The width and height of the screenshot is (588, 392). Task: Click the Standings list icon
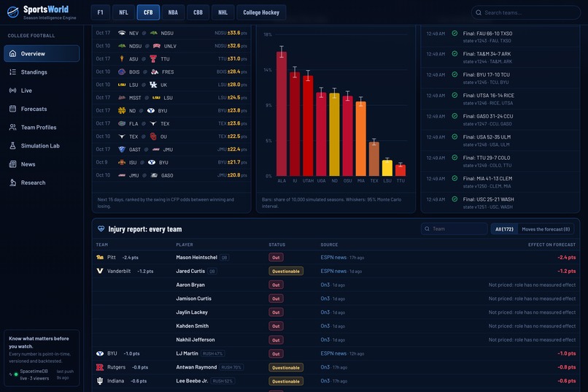tap(12, 72)
